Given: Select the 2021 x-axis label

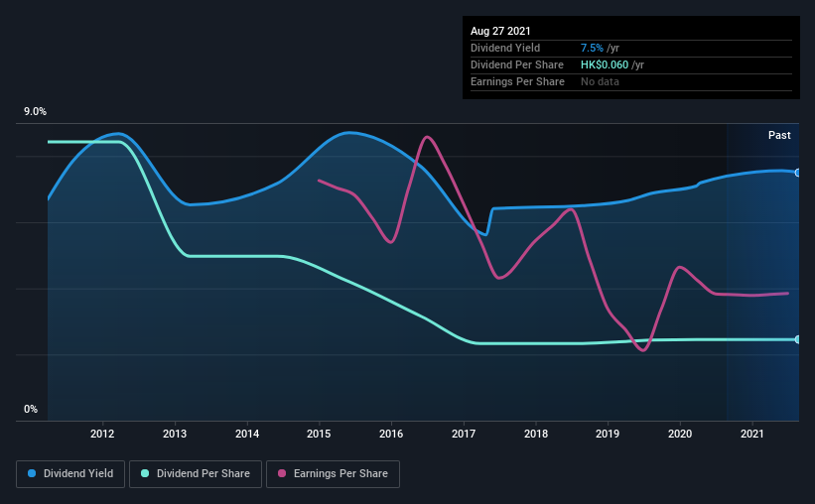Looking at the screenshot, I should point(752,434).
